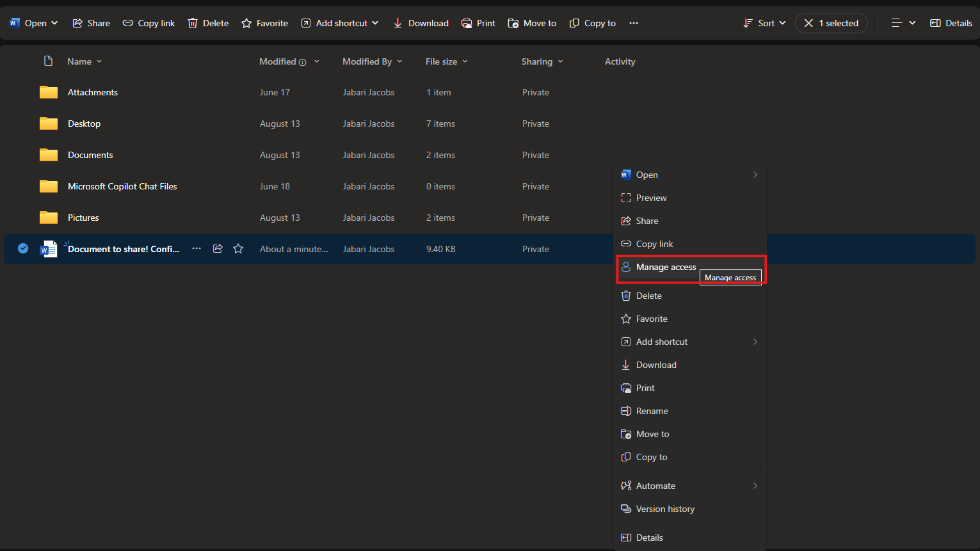Click Download in the top toolbar
The image size is (980, 551).
click(x=421, y=23)
